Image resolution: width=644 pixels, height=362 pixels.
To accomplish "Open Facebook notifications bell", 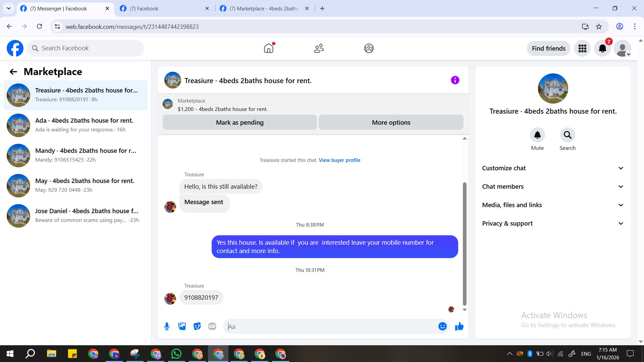I will [x=602, y=49].
